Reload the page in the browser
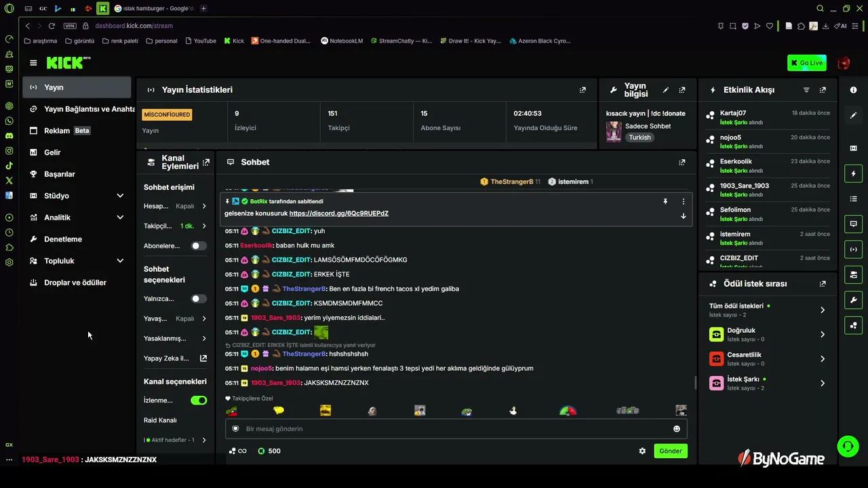Screen dimensions: 868x488 [x=52, y=26]
